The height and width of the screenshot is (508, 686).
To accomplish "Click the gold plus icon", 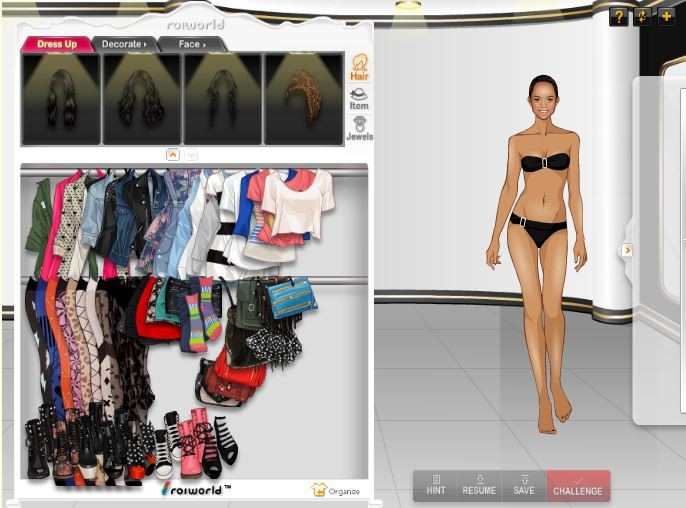I will (665, 16).
